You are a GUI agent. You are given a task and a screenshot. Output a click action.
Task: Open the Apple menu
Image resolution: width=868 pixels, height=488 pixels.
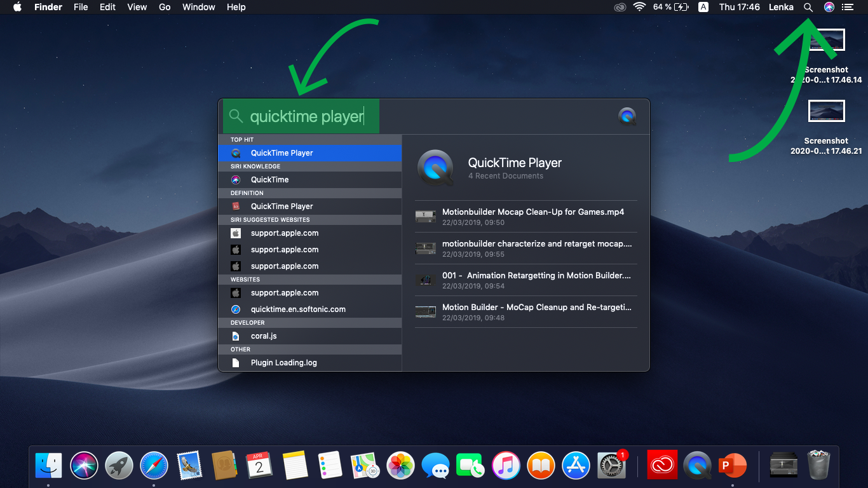pos(17,7)
